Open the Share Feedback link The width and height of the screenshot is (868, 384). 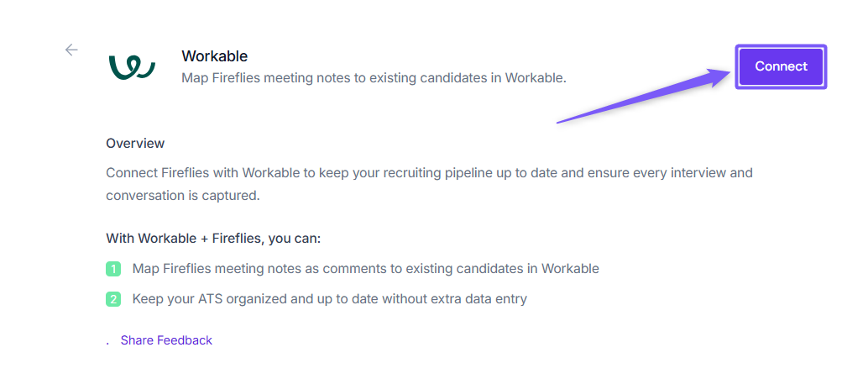[166, 340]
